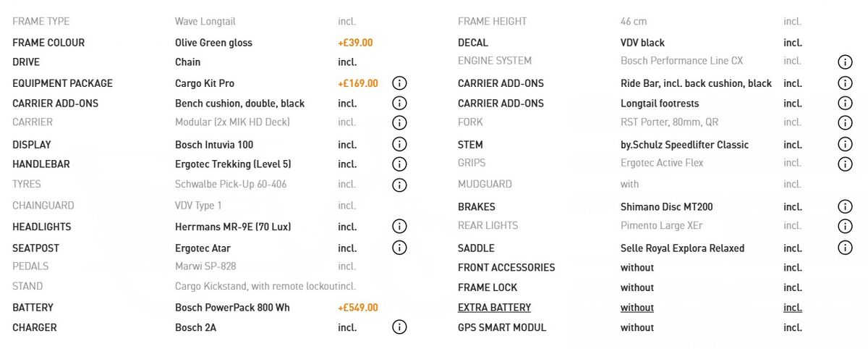
Task: Open info icon for Equipment Package Cargo Kit Pro
Action: pos(399,83)
